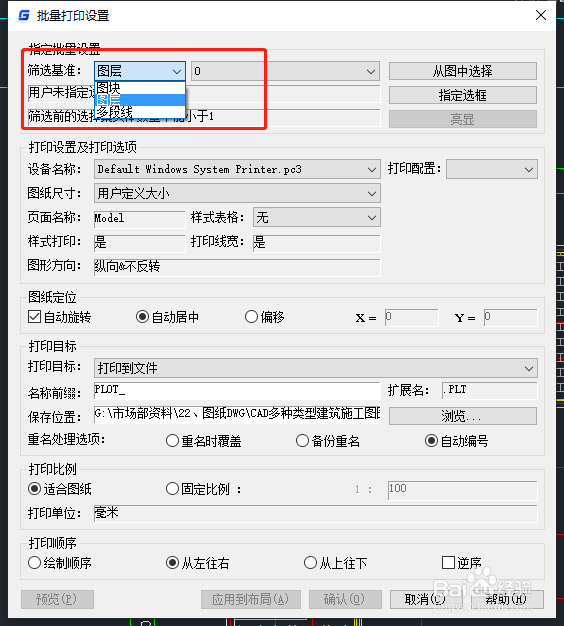Click the 浏览... button
Screen dimensions: 564x626
tap(463, 416)
